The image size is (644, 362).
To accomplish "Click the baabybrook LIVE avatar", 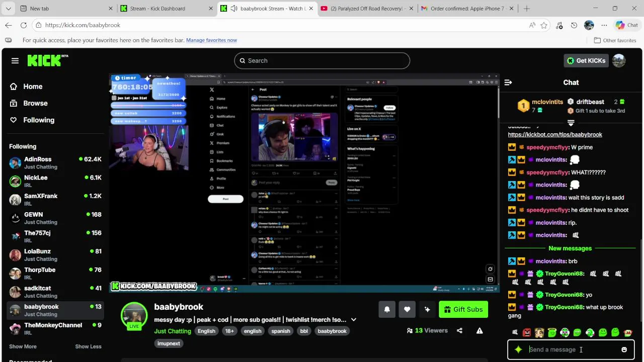I will tap(134, 316).
